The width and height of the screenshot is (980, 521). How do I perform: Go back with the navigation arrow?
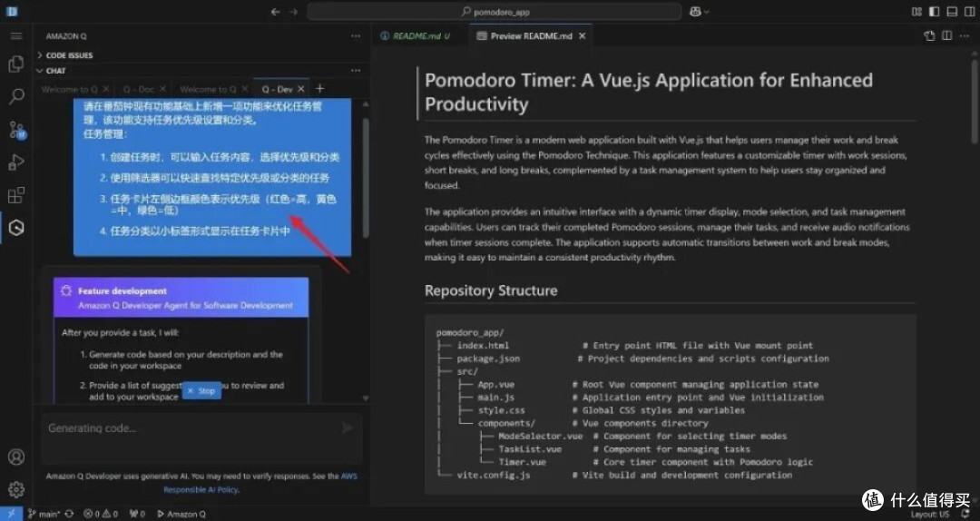(276, 12)
